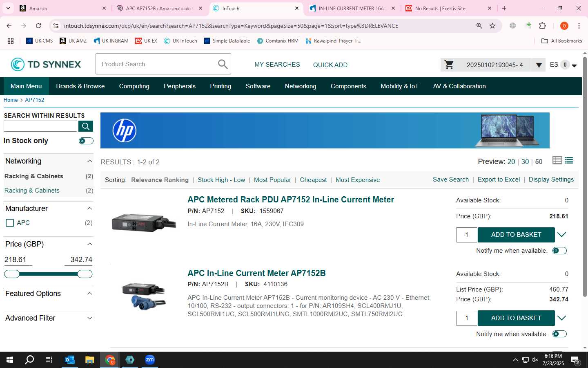Click the minimum price slider handle
Image resolution: width=588 pixels, height=368 pixels.
tap(12, 274)
